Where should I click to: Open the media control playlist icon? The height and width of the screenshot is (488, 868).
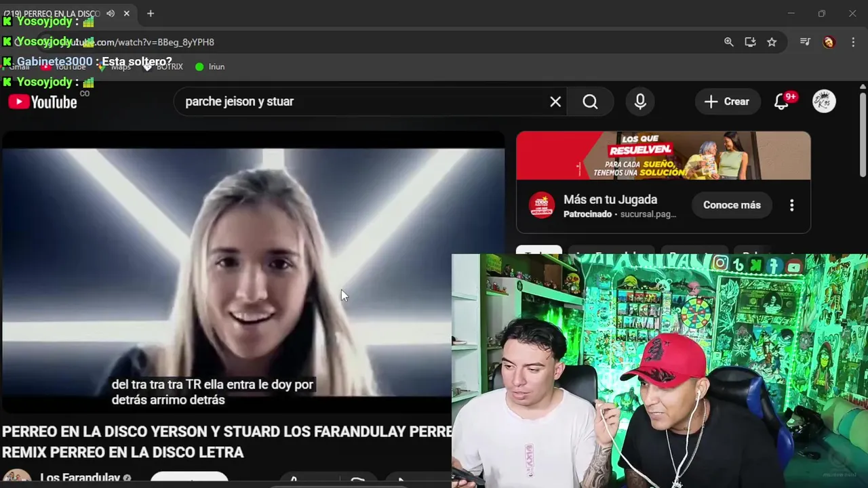[x=805, y=42]
